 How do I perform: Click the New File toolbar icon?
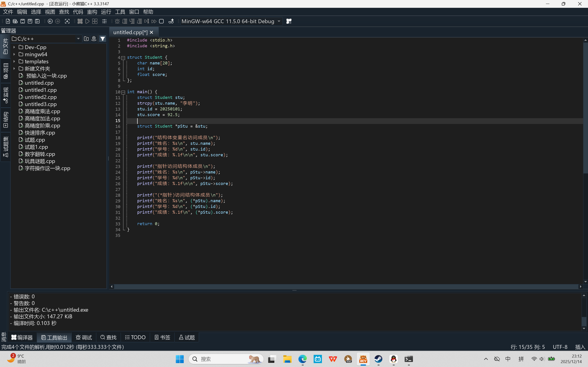[x=8, y=21]
